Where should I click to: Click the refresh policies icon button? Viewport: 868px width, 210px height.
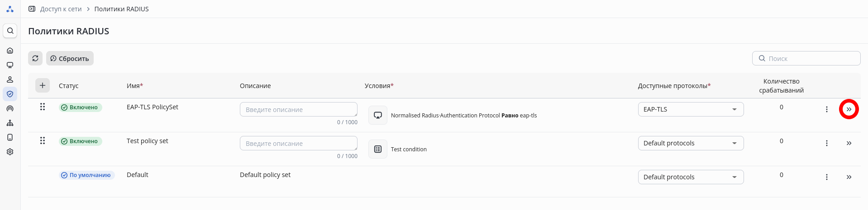(35, 58)
